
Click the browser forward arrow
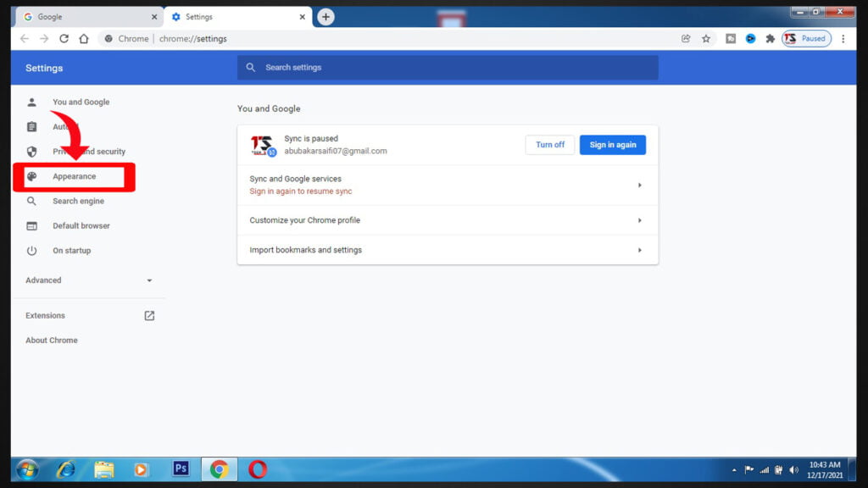pyautogui.click(x=44, y=39)
